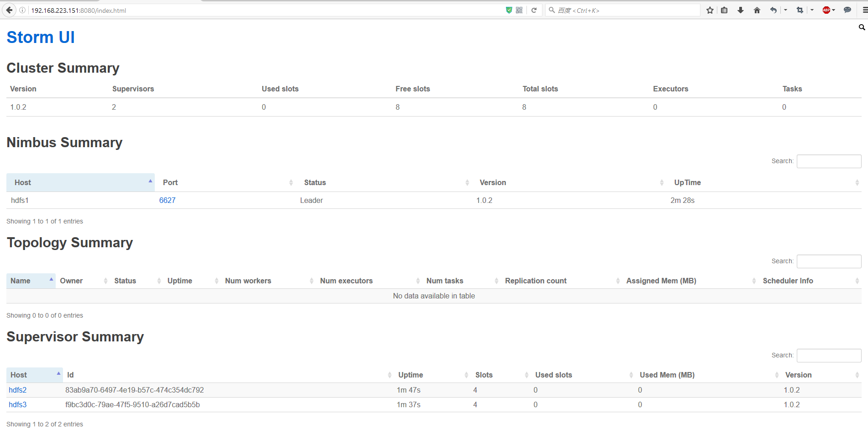
Task: Select supervisor id f9bc3d0c-79ae-47f5-9510-a26d7cad5b5b
Action: pyautogui.click(x=132, y=404)
